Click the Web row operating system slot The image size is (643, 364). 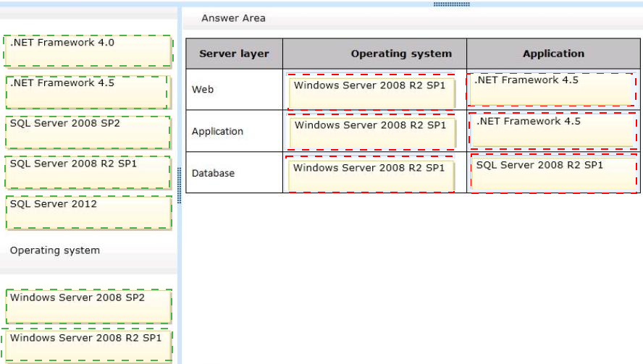371,92
